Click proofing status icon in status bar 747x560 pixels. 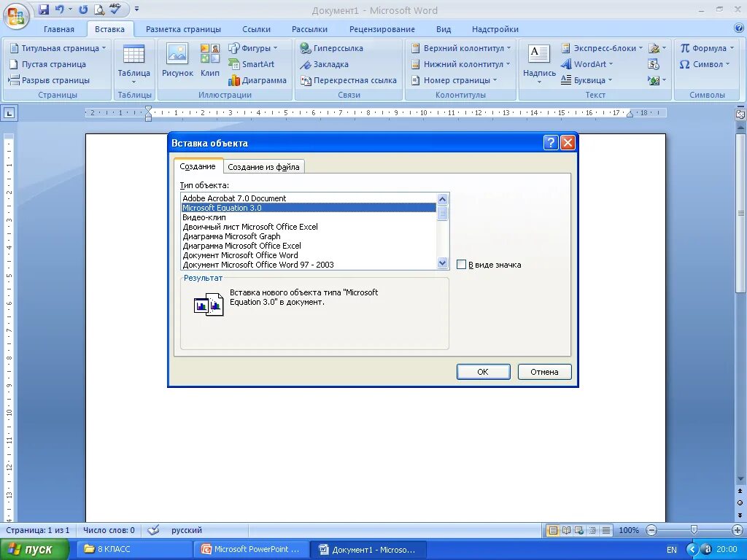(153, 530)
